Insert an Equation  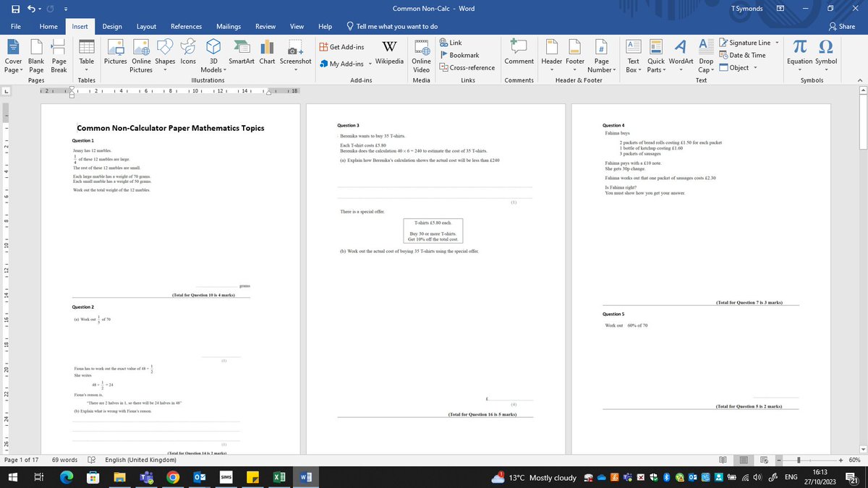click(800, 52)
